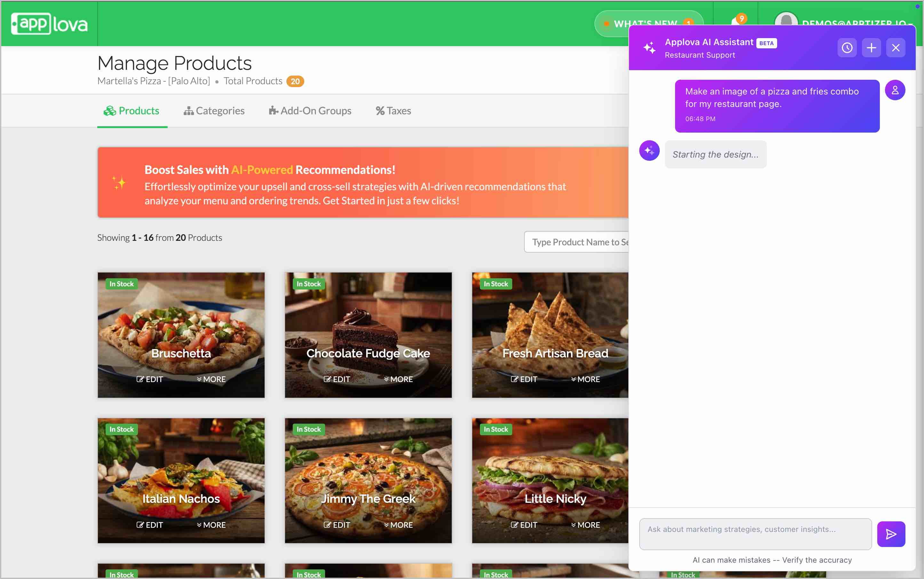Image resolution: width=924 pixels, height=579 pixels.
Task: Click the Applova logo in header
Action: pos(49,24)
